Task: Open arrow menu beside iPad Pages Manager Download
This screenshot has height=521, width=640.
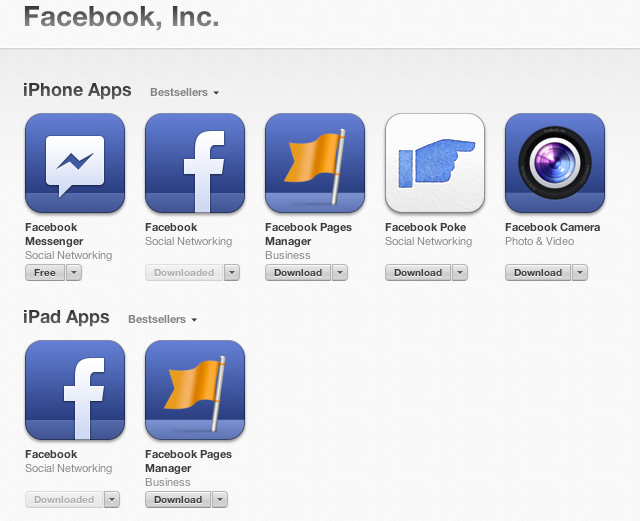Action: [220, 499]
